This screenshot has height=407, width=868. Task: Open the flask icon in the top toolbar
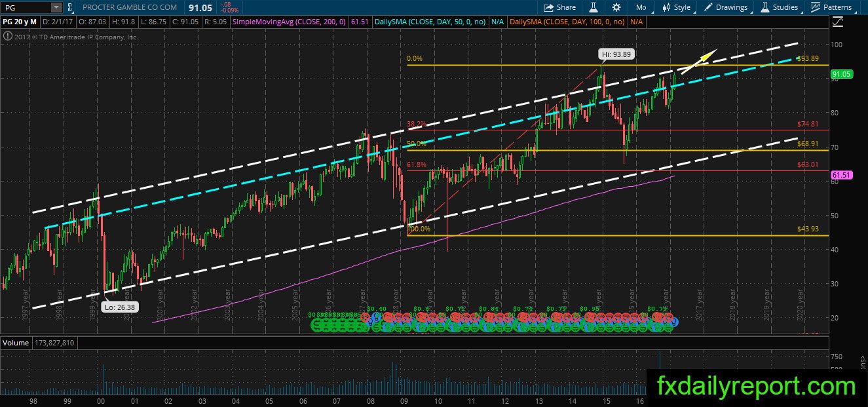594,7
